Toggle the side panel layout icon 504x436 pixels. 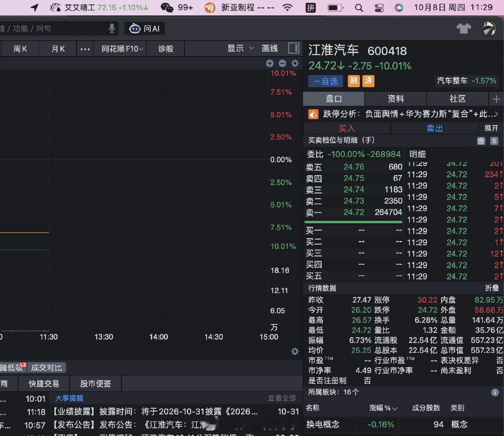tap(294, 48)
